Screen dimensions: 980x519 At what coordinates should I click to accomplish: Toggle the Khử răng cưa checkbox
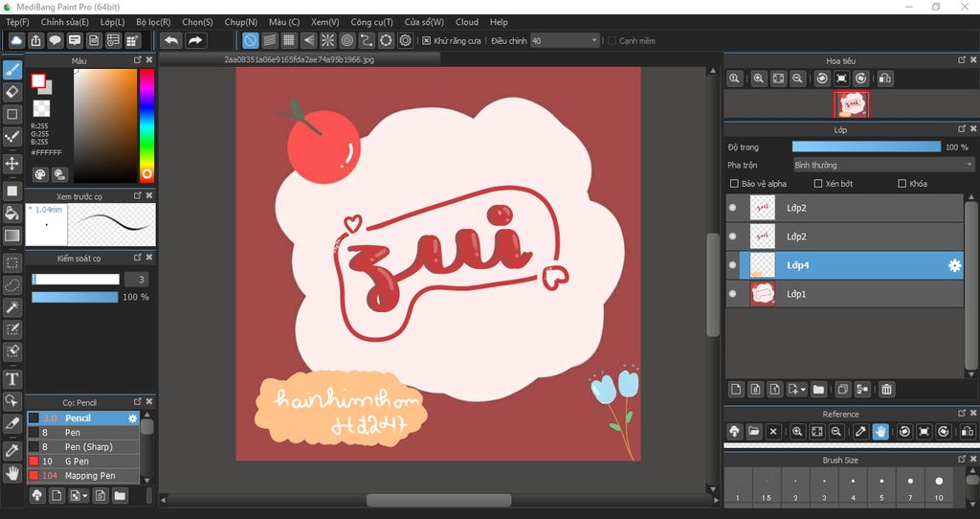[x=427, y=41]
